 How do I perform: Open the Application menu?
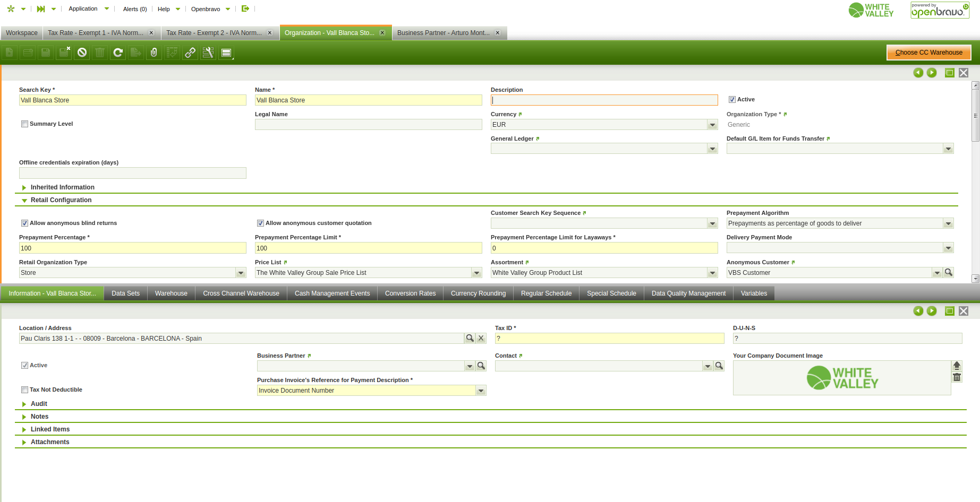click(x=83, y=9)
